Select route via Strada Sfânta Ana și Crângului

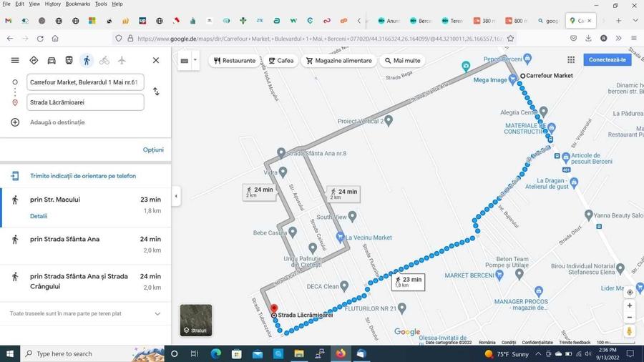pos(85,283)
